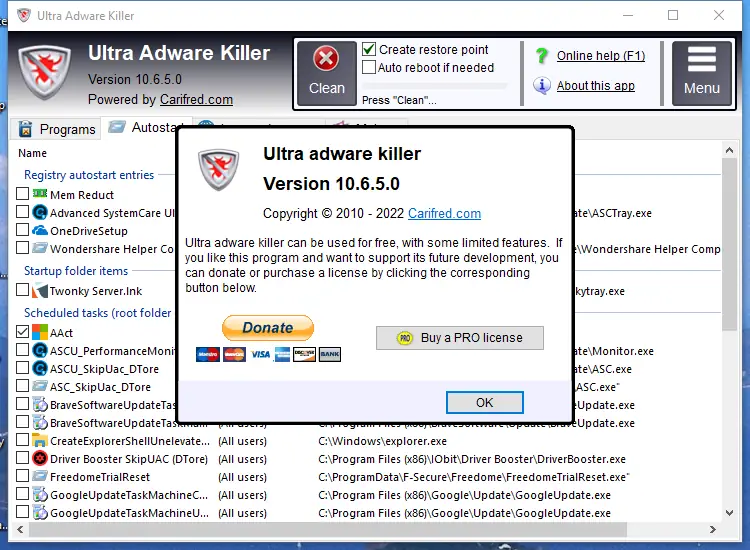Check the OneDriveSetup entry
Image resolution: width=750 pixels, height=550 pixels.
tap(22, 230)
